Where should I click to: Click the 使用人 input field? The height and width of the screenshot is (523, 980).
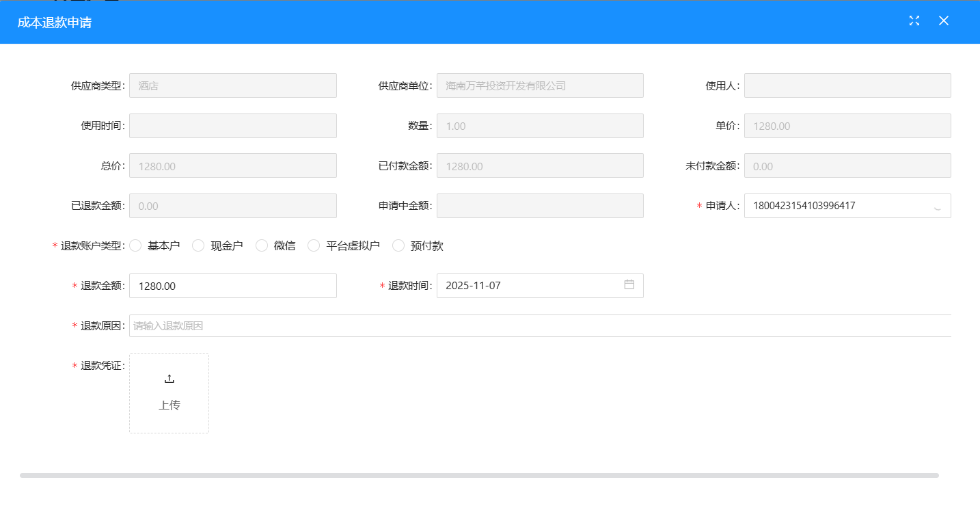coord(847,85)
